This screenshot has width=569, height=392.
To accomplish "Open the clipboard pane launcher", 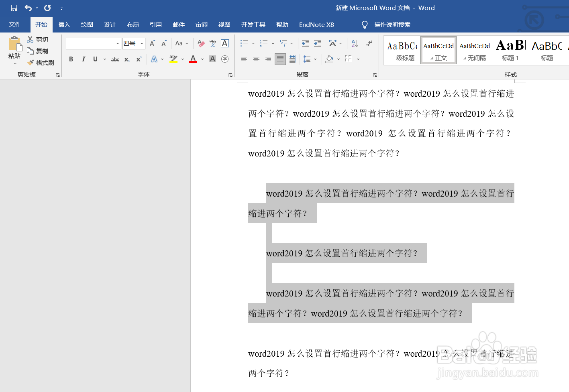I will coord(58,75).
